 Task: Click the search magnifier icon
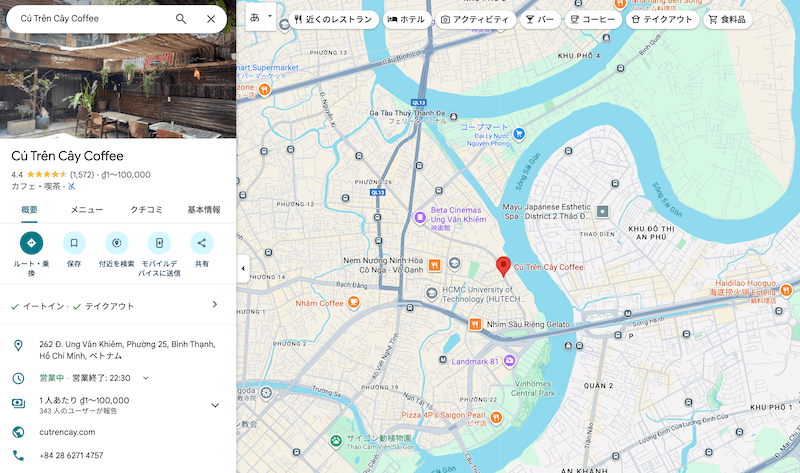(x=181, y=19)
